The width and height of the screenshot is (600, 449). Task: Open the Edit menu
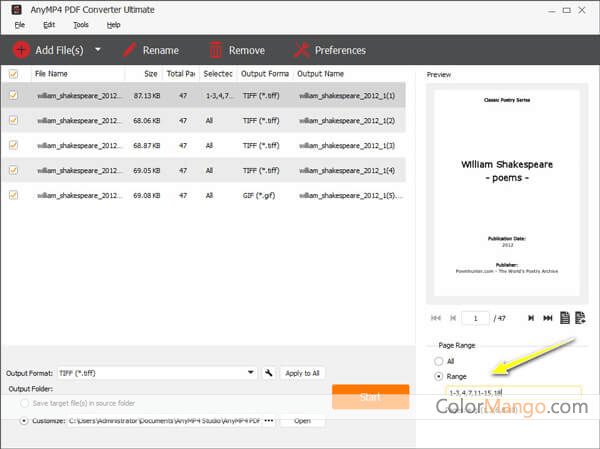point(49,24)
